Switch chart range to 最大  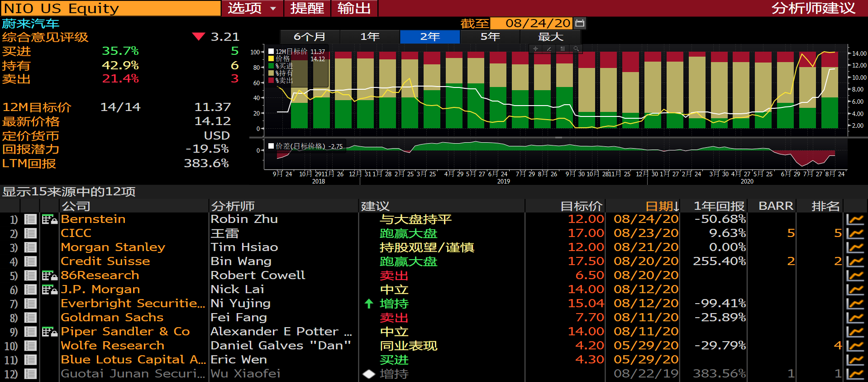(550, 37)
